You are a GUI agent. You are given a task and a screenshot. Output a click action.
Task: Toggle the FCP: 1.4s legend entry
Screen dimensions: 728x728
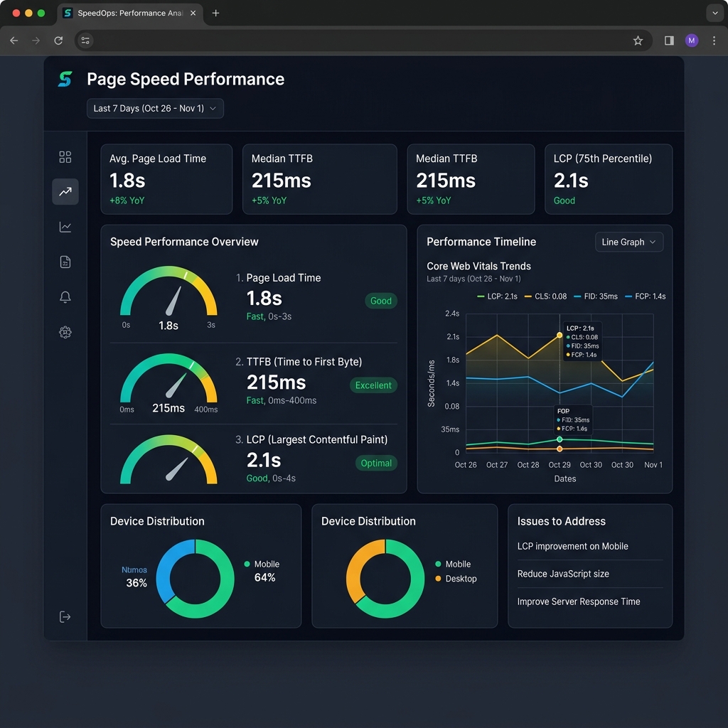pyautogui.click(x=646, y=296)
